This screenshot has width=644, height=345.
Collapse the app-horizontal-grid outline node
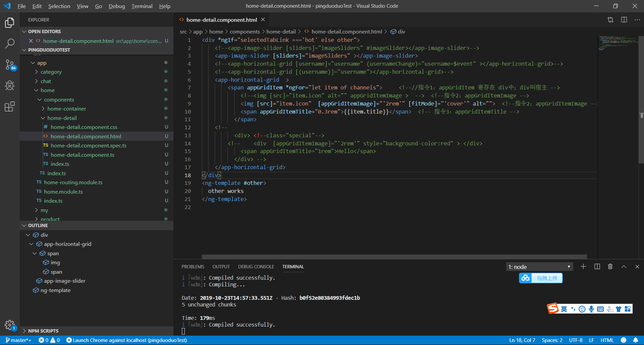[x=31, y=244]
